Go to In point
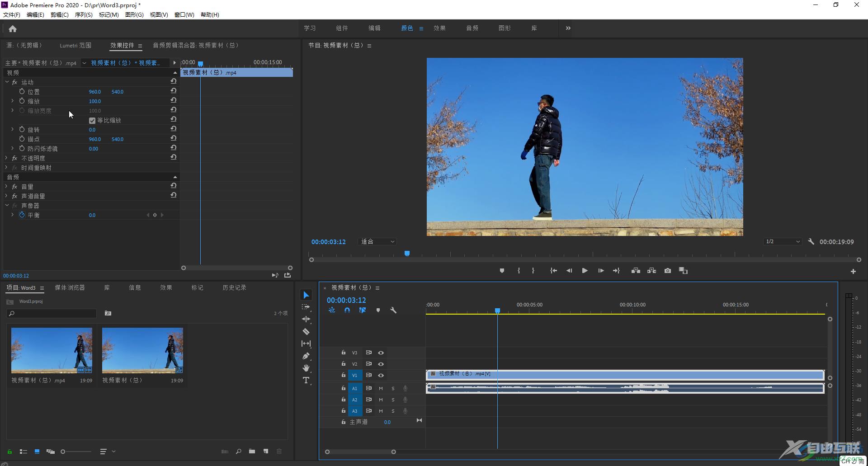Viewport: 868px width, 466px height. [x=553, y=271]
